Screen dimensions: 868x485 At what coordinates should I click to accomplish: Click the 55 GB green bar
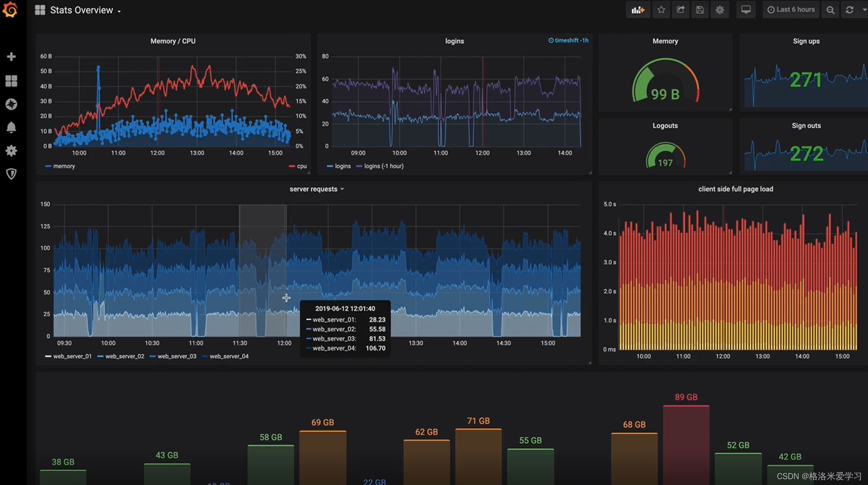530,466
